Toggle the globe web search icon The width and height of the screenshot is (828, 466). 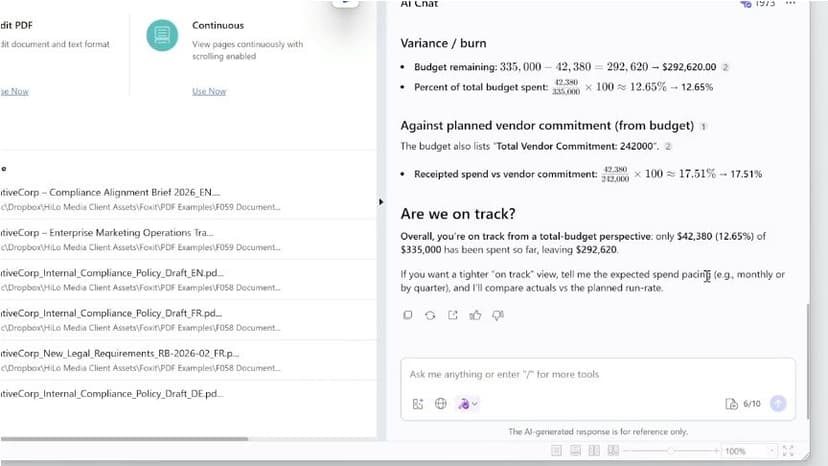point(440,404)
